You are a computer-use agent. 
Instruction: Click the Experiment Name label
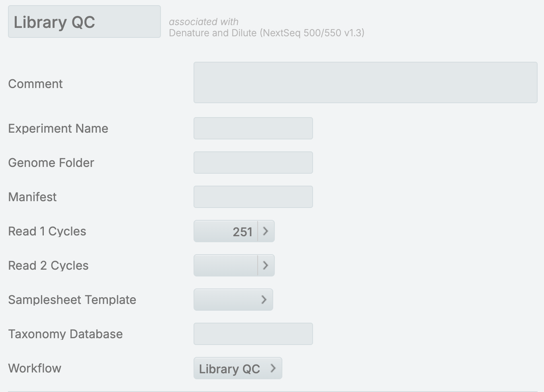pos(58,128)
